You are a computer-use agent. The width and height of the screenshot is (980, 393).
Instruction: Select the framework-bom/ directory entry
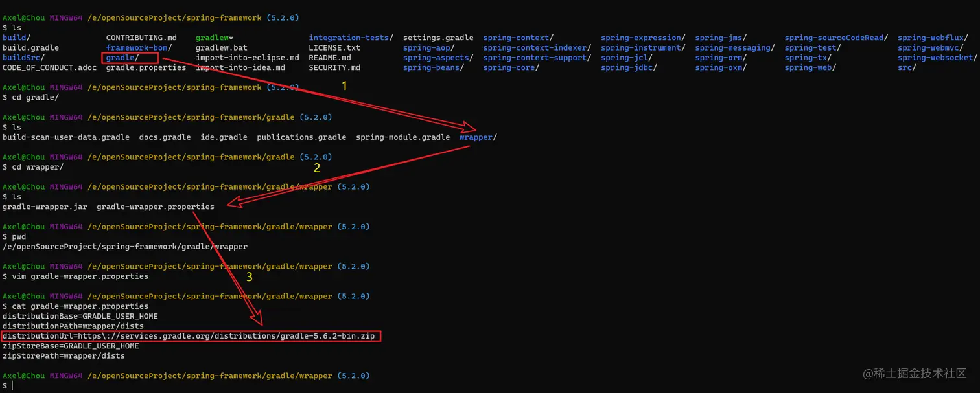139,48
